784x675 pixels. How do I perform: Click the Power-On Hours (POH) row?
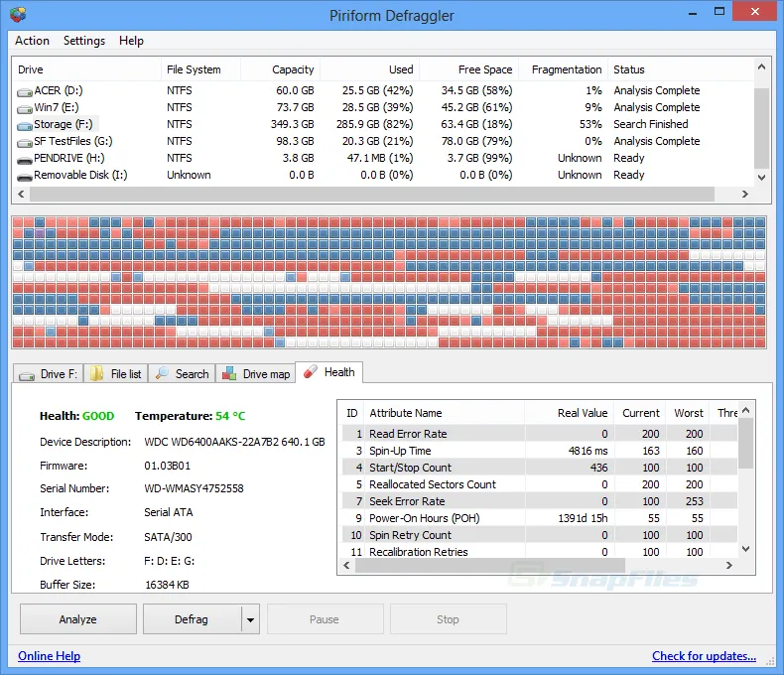540,518
